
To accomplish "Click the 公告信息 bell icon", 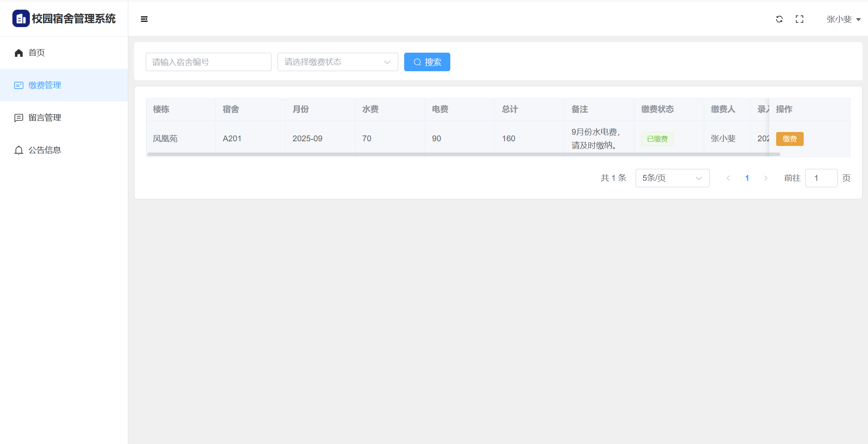I will [19, 150].
